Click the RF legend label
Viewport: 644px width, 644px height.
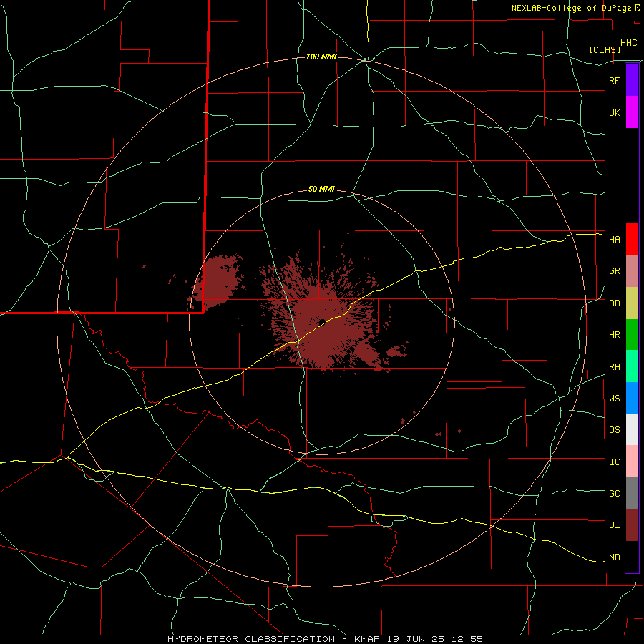pyautogui.click(x=614, y=80)
